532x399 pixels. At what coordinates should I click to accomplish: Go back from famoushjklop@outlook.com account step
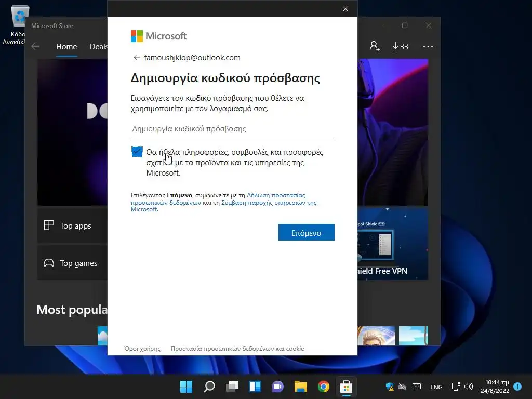point(137,57)
